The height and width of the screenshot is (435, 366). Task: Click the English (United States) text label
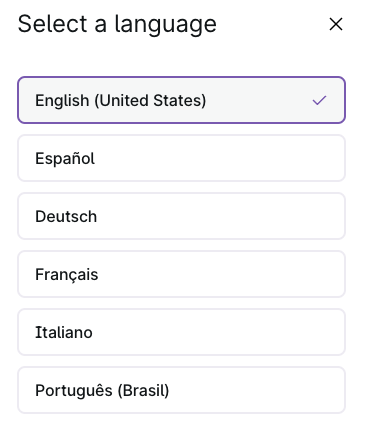point(121,100)
